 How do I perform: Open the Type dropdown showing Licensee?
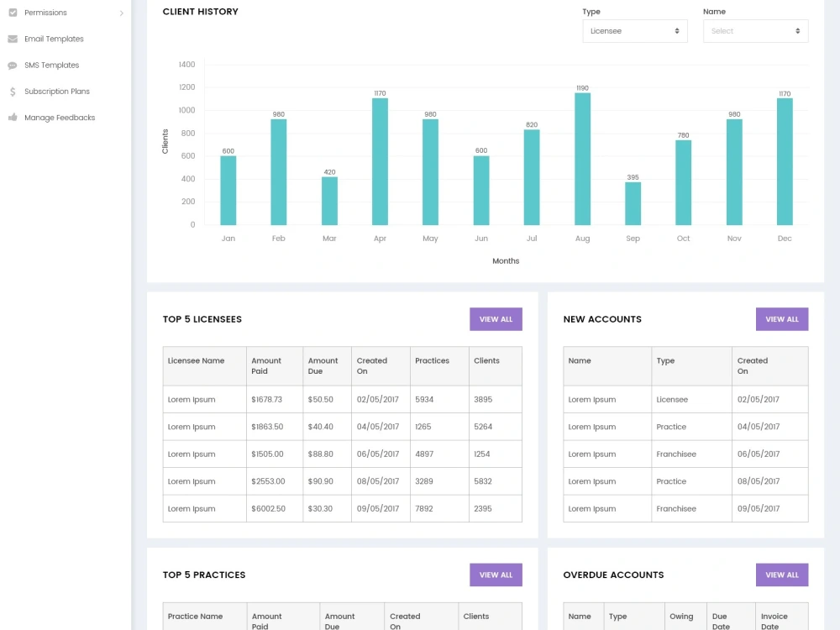(635, 31)
